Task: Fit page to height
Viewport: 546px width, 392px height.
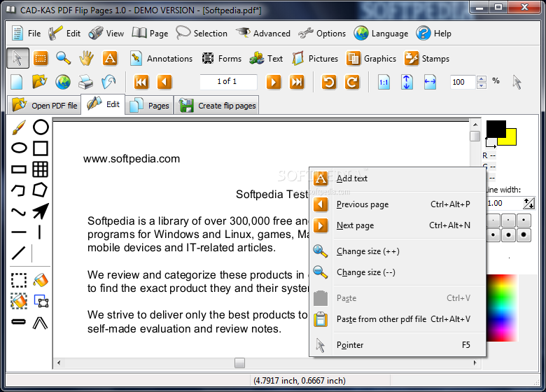Action: tap(407, 82)
